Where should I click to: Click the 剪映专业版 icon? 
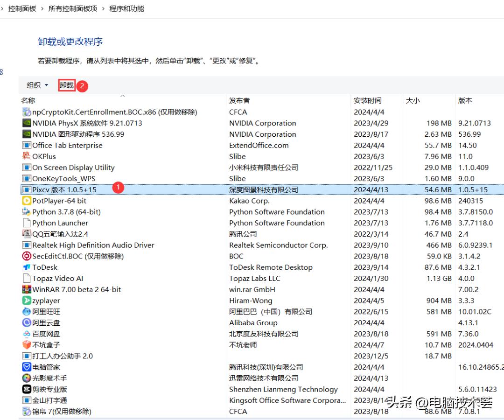point(26,389)
